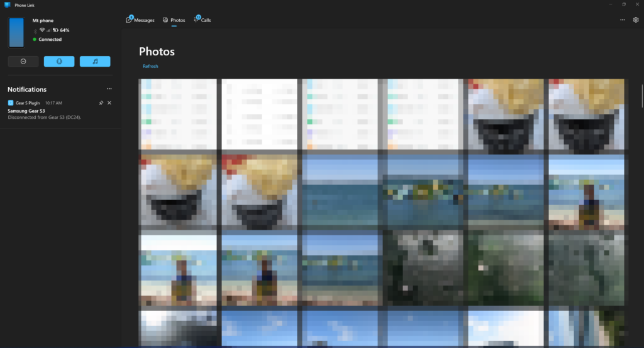
Task: Pin the Gear S Plugin notification
Action: 101,103
